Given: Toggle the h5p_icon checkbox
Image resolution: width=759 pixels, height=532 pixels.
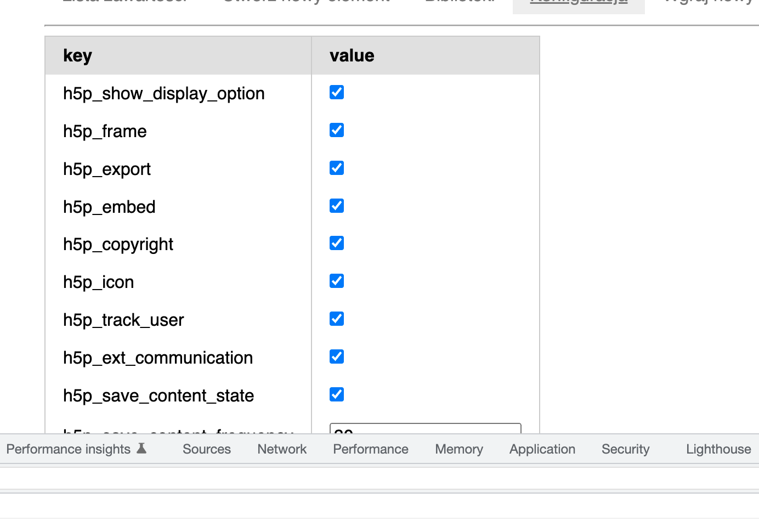Looking at the screenshot, I should coord(336,281).
